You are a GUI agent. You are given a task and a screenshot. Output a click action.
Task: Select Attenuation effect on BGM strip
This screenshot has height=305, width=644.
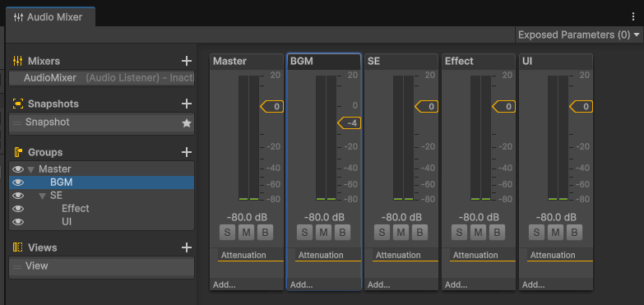click(x=327, y=256)
